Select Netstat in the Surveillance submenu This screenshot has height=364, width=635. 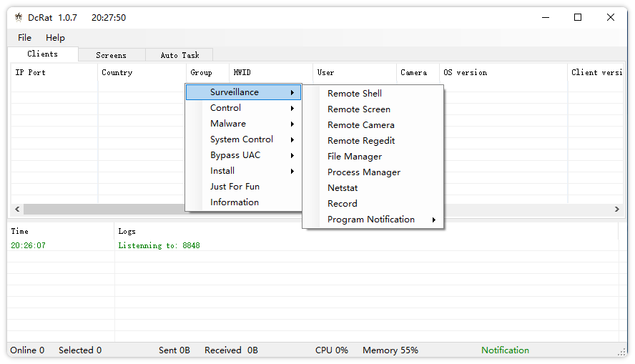click(x=343, y=188)
